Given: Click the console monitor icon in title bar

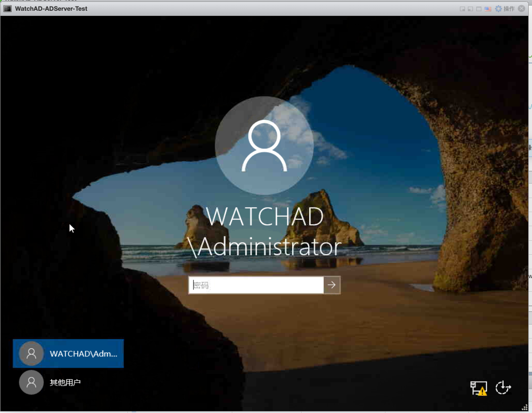Looking at the screenshot, I should tap(7, 8).
